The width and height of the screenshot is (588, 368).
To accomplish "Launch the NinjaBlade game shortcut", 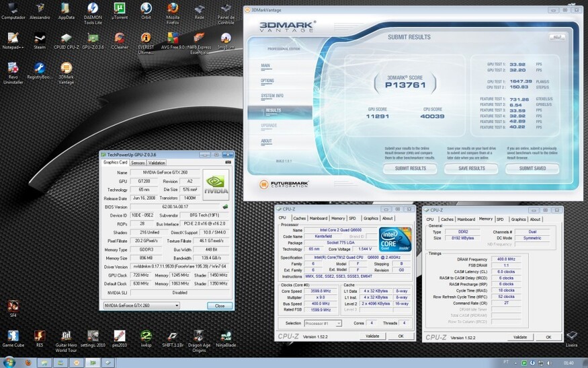I will coord(226,338).
